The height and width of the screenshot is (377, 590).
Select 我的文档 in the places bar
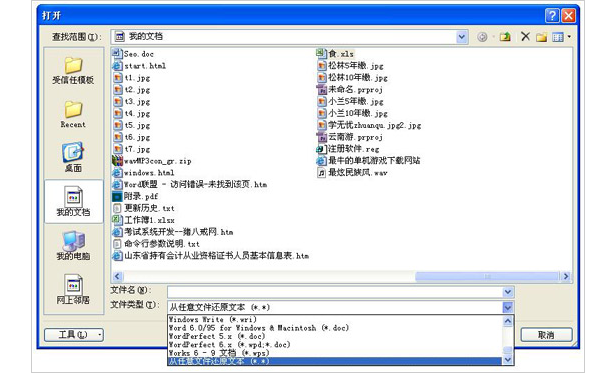[73, 201]
